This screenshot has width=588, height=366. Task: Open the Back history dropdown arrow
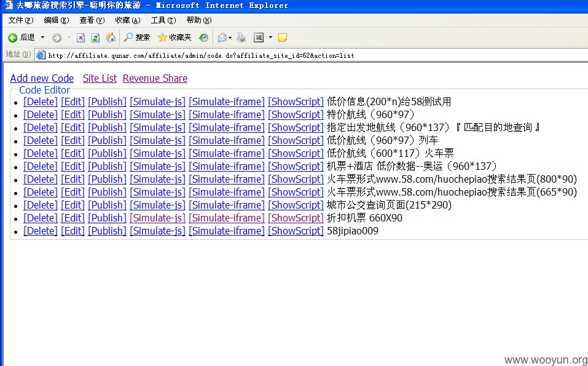click(42, 38)
